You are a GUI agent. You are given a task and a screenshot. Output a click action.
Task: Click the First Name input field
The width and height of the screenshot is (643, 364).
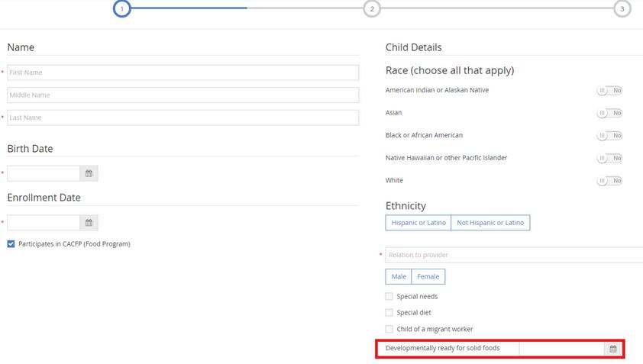(183, 72)
